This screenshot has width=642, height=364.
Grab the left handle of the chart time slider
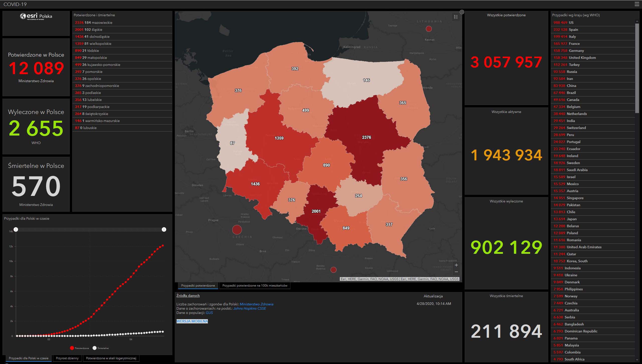pos(16,229)
